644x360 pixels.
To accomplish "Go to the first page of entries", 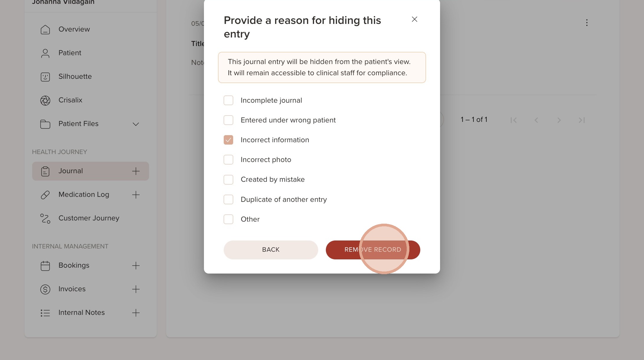I will click(x=514, y=120).
